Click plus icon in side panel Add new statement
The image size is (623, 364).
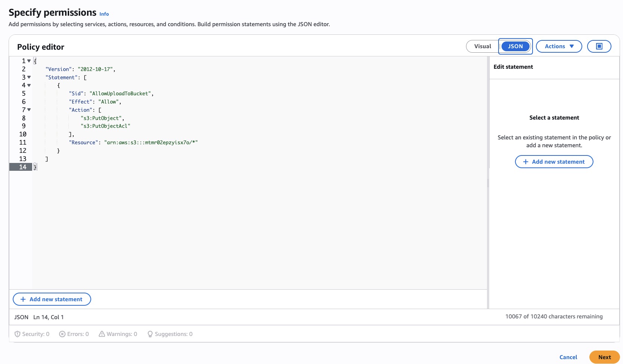click(x=525, y=162)
